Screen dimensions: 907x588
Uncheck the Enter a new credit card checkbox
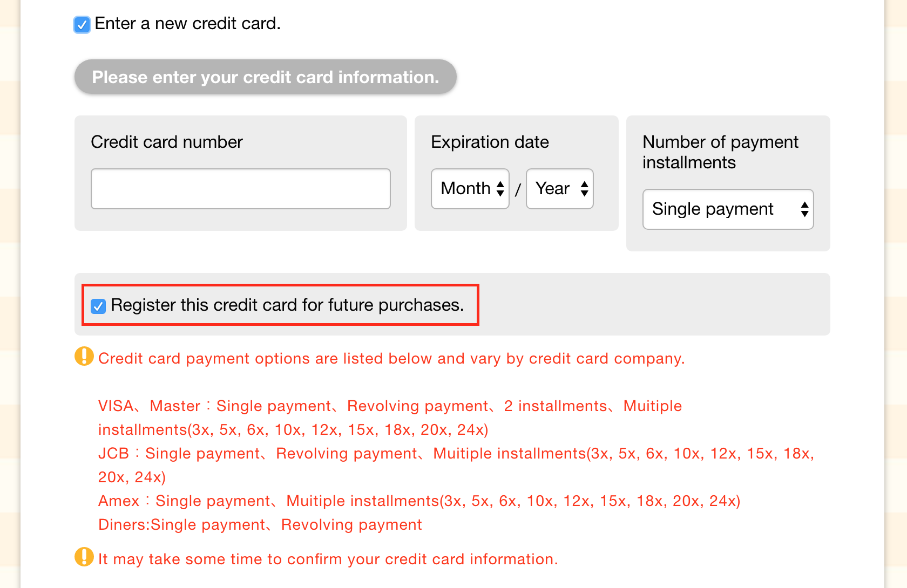click(x=82, y=24)
